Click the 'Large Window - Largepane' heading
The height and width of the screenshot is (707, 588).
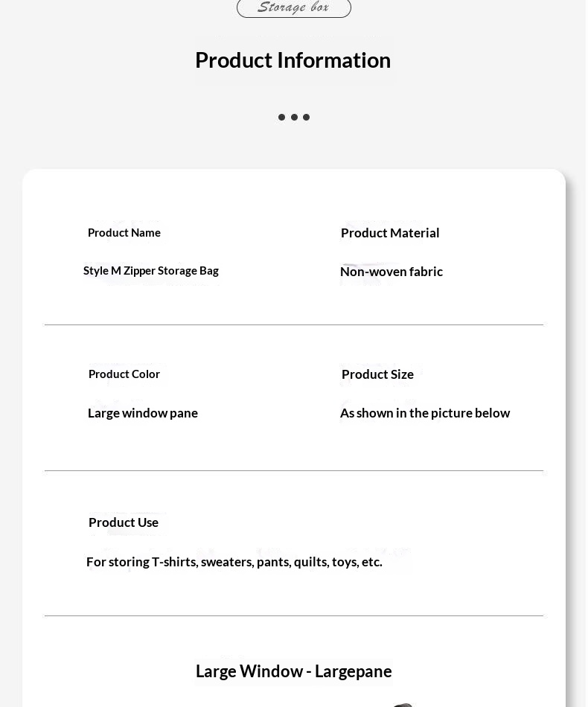(x=293, y=671)
